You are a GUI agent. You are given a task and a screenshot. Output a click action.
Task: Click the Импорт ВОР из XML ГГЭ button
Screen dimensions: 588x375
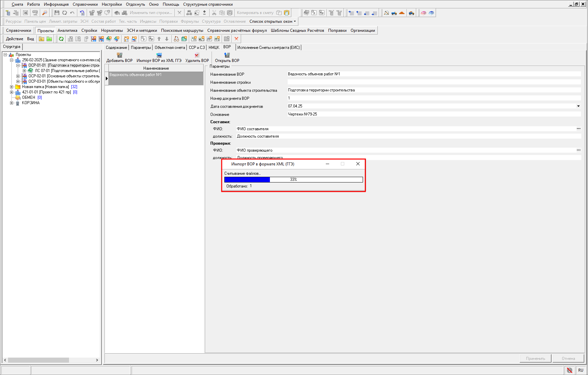click(159, 58)
